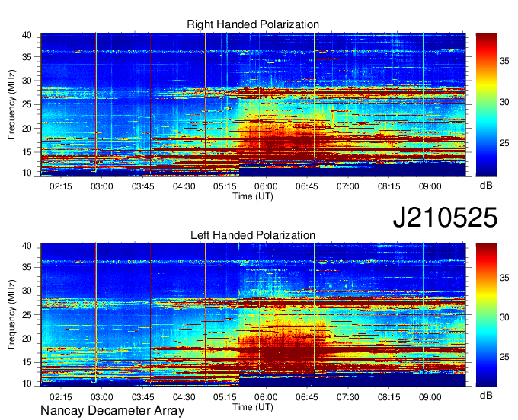Click the "Nancay Decameter Array" caption
Image resolution: width=518 pixels, height=420 pixels.
click(112, 411)
